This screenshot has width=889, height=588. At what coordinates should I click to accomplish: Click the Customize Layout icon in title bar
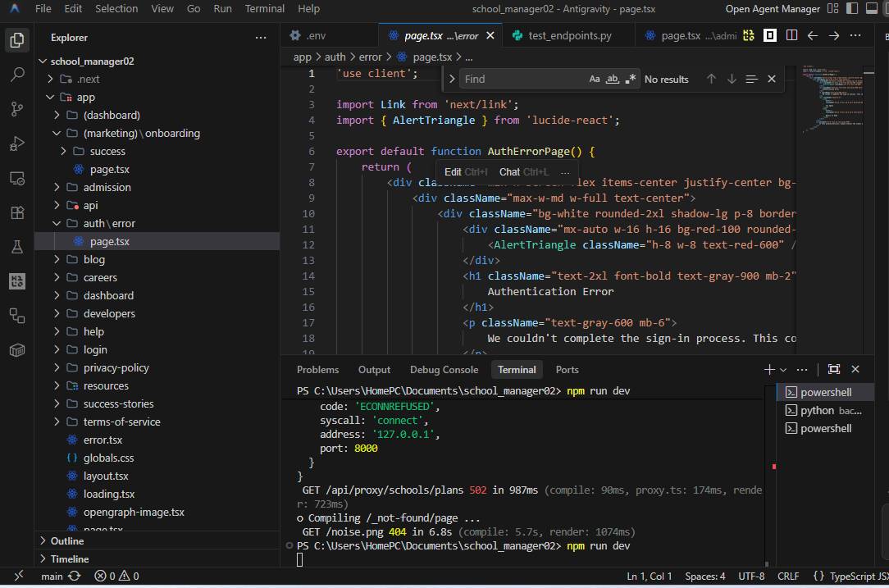click(833, 8)
